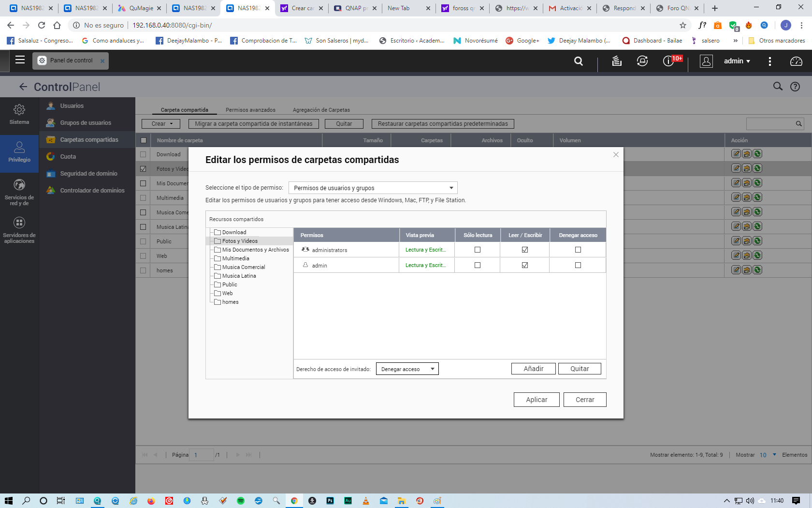Open the event notifications info icon
The width and height of the screenshot is (812, 508).
click(668, 61)
